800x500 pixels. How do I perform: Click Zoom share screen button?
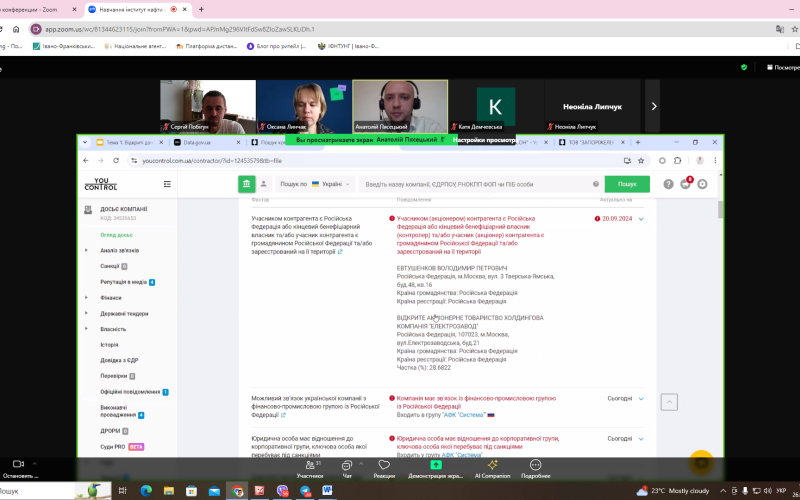pos(435,468)
